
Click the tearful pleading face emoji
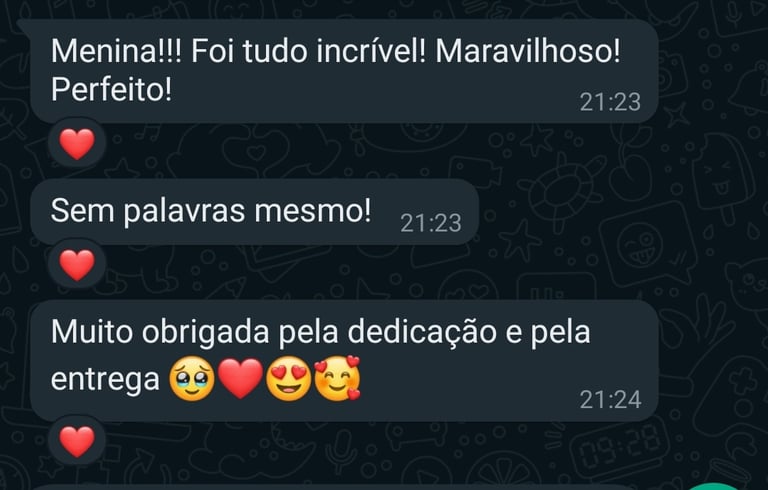[x=192, y=379]
